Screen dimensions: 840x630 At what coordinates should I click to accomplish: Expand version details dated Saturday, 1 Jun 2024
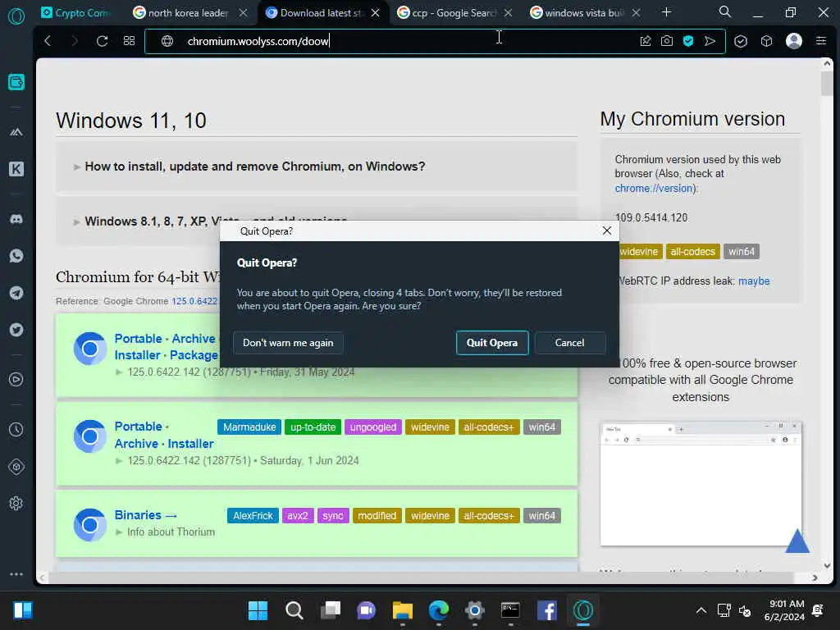(x=237, y=461)
